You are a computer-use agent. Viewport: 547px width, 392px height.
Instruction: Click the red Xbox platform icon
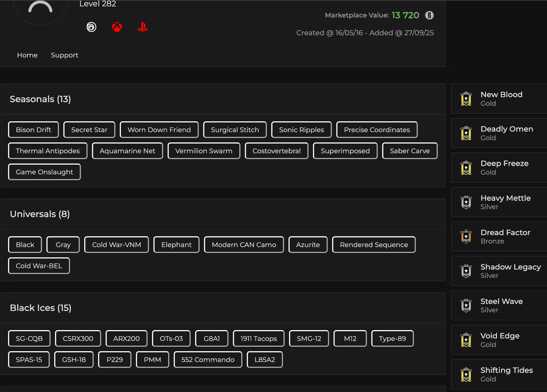(x=117, y=27)
